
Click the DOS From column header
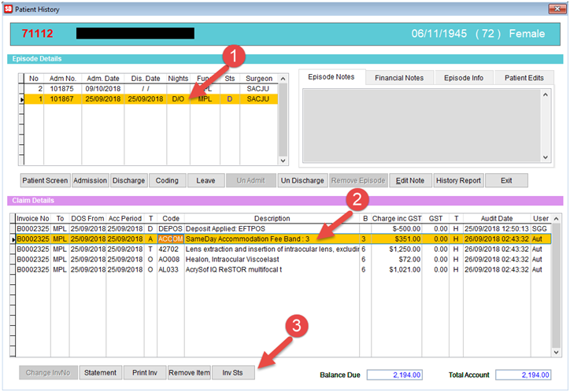click(87, 219)
